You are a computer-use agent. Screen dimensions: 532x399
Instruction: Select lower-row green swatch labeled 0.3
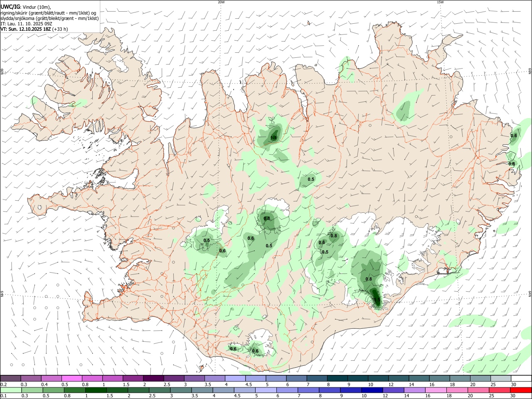pyautogui.click(x=32, y=390)
